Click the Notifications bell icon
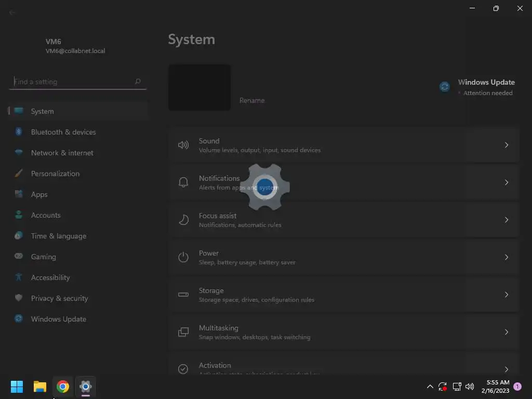The height and width of the screenshot is (399, 532). coord(183,182)
